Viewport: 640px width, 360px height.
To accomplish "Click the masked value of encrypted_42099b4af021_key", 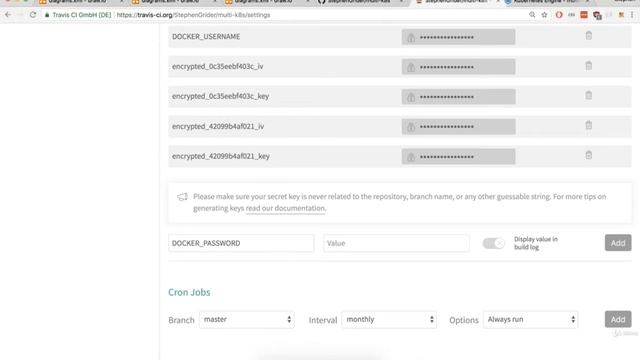I will [458, 156].
